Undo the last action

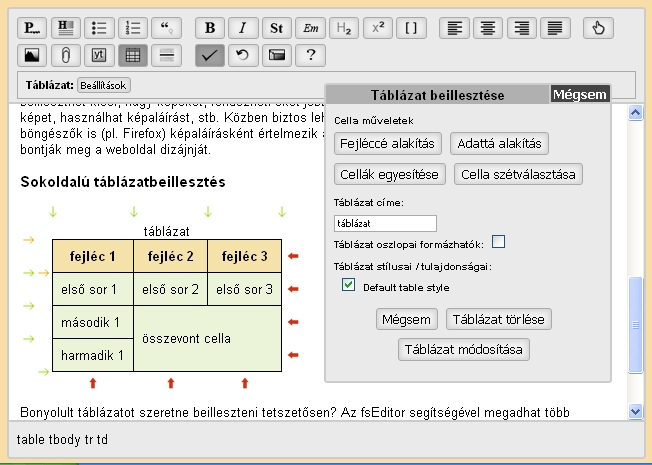point(243,55)
